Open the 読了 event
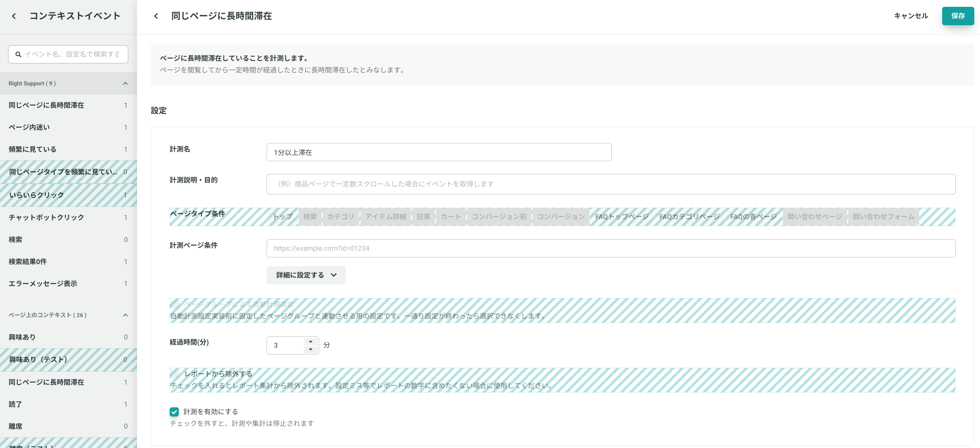Viewport: 980px width, 448px height. tap(68, 404)
